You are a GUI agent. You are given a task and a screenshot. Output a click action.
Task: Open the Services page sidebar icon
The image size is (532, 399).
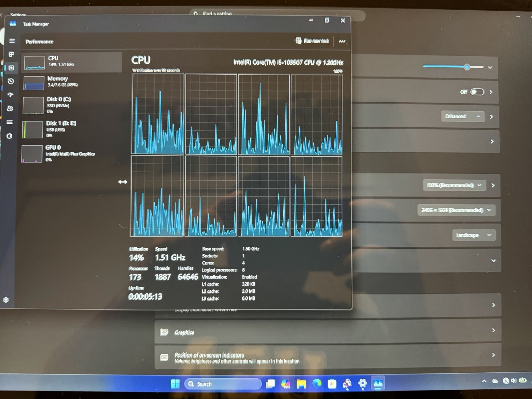tap(9, 136)
